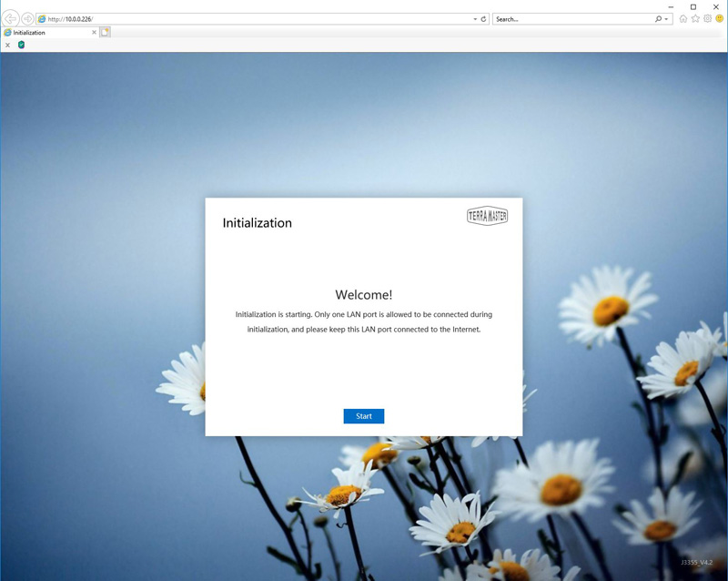Click the magnifier search icon
This screenshot has height=581, width=728.
tap(658, 19)
